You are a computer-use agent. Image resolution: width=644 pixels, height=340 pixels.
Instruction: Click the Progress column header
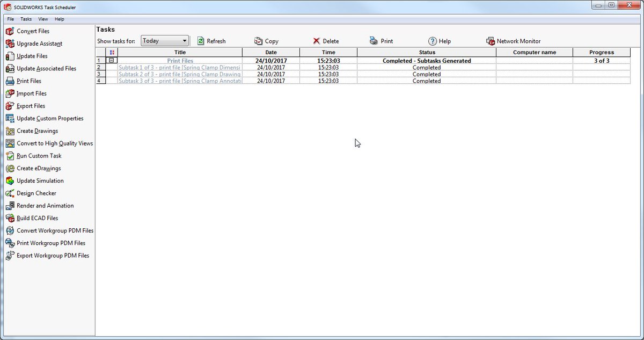pyautogui.click(x=601, y=52)
